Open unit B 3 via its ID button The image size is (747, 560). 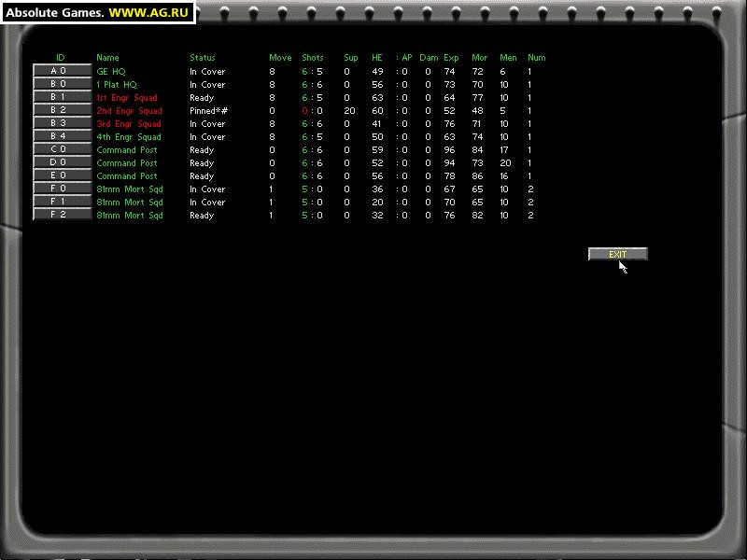tap(62, 123)
